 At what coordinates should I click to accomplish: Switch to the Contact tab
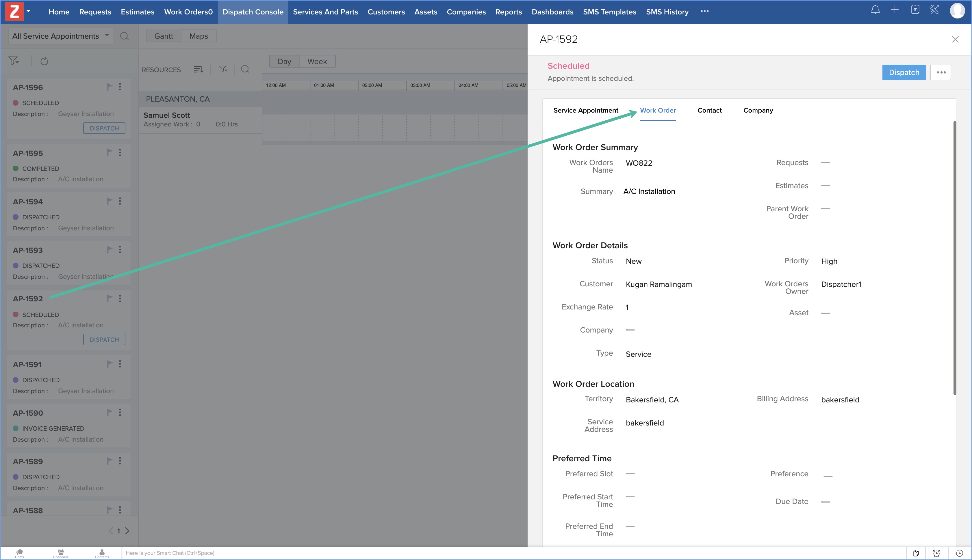tap(709, 110)
